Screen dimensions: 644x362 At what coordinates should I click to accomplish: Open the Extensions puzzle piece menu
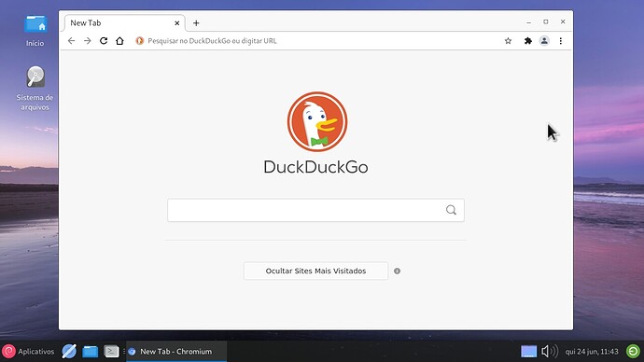click(x=528, y=41)
